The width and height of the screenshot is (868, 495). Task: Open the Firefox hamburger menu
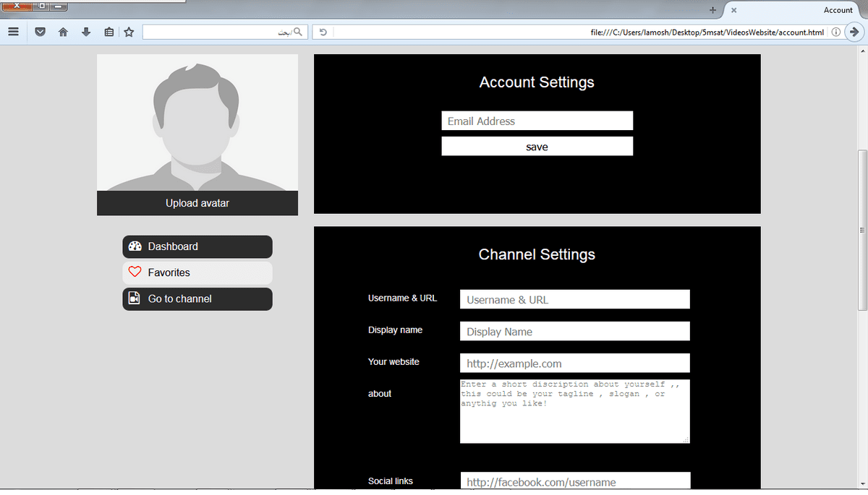pos(12,32)
